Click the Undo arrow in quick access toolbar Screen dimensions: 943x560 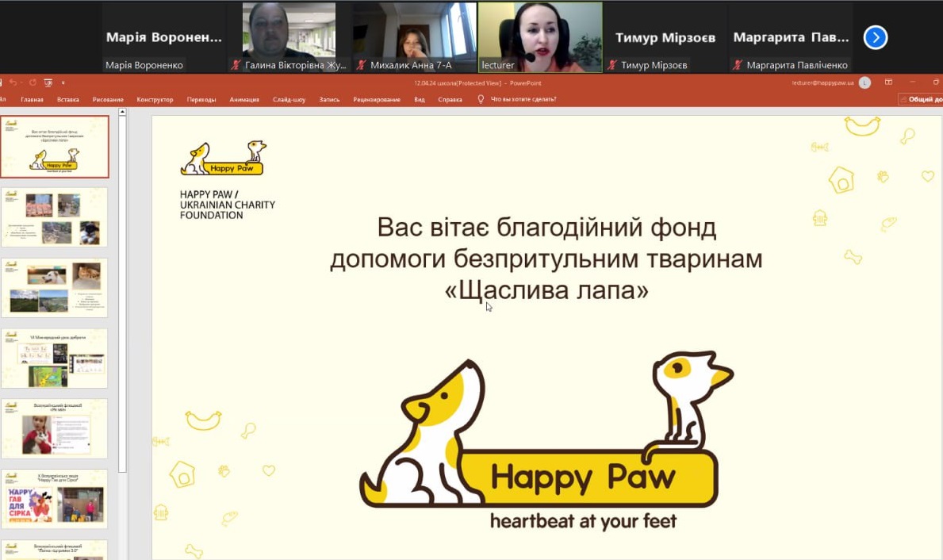[x=13, y=82]
